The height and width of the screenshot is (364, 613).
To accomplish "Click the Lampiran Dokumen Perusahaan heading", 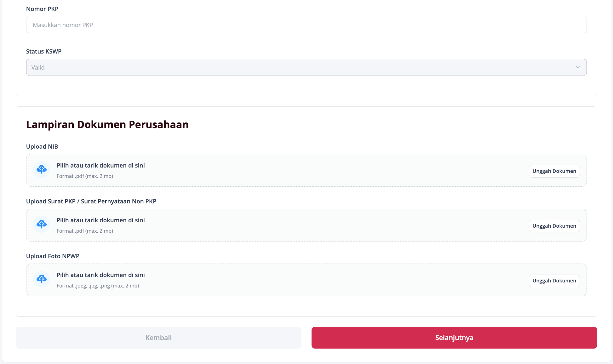I will click(x=107, y=124).
